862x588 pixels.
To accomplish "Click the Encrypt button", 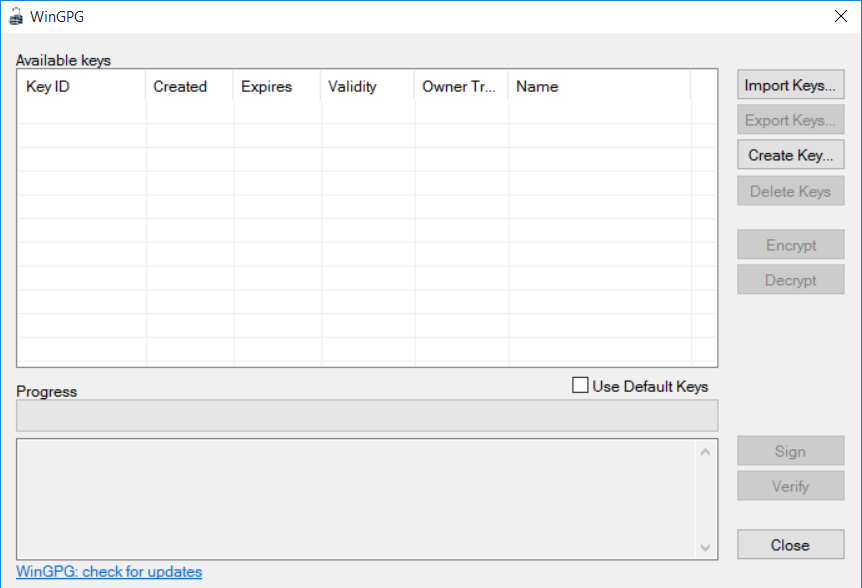I will click(x=790, y=246).
